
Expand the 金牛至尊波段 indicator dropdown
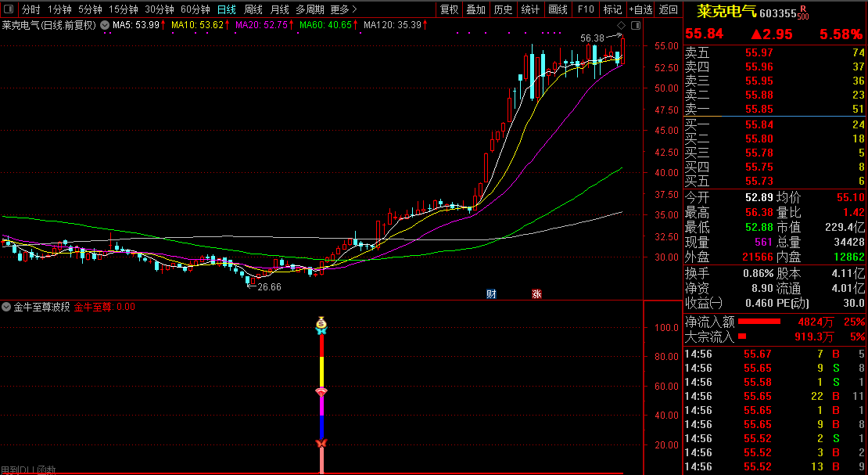point(7,307)
